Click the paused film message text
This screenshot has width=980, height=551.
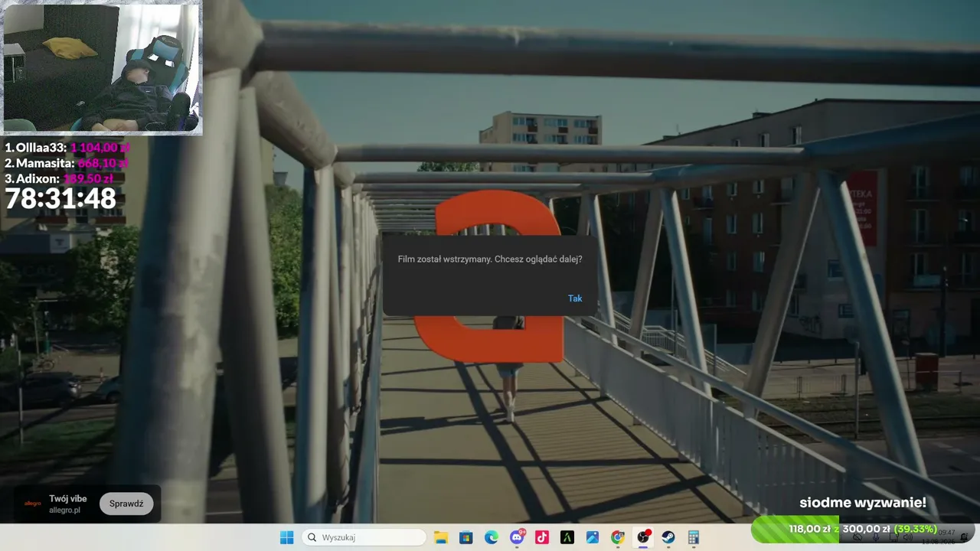click(x=490, y=259)
